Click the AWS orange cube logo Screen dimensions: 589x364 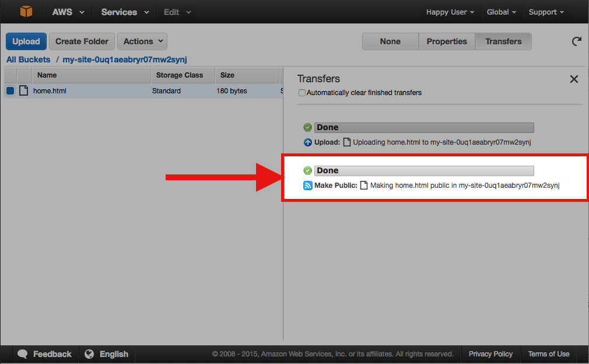26,11
